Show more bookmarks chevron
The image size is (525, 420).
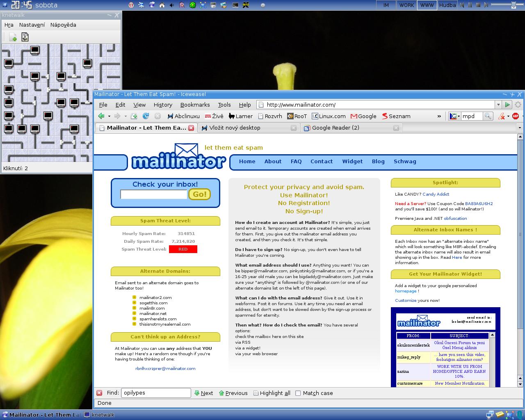439,116
